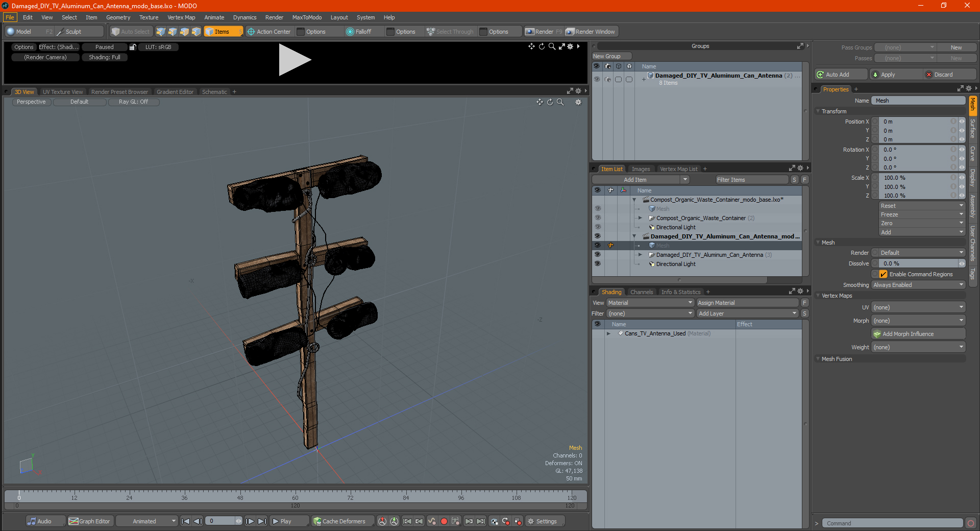Screen dimensions: 980x531
Task: Open Add Layer dropdown
Action: coord(747,313)
